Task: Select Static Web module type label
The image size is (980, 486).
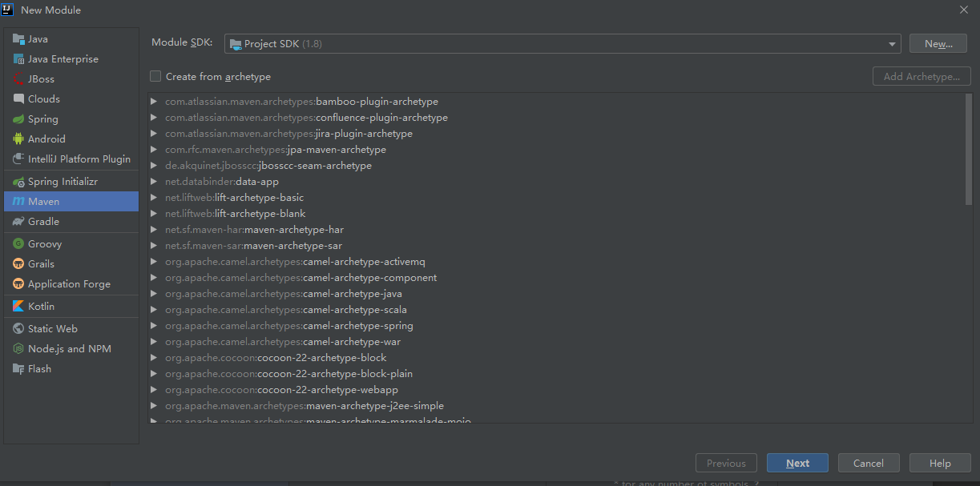Action: point(53,328)
